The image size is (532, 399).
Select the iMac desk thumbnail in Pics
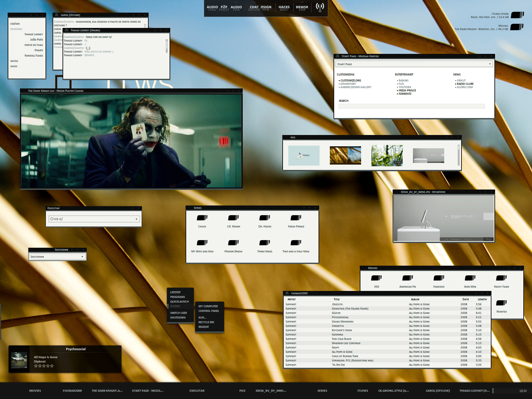tap(429, 156)
